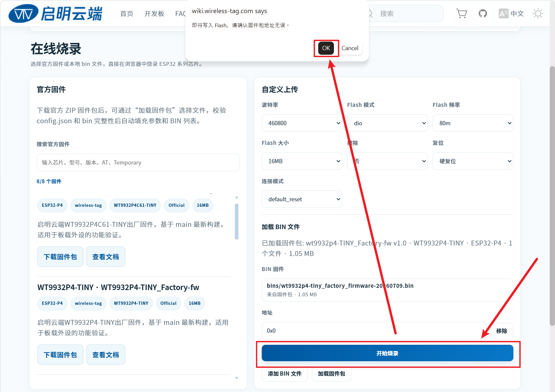
Task: Click the WT9932P4-TINY · WT9932P4-TINY_Factory-fw title
Action: 118,287
